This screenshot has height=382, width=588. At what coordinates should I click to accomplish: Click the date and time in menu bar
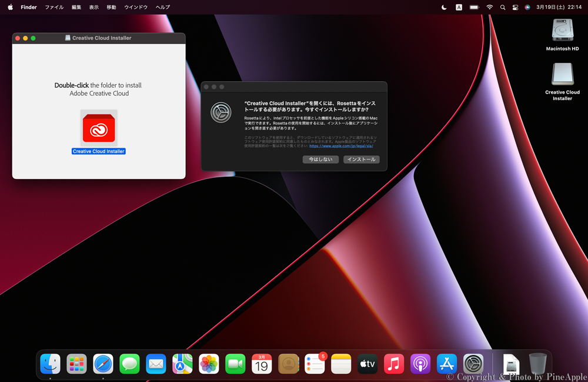click(559, 7)
